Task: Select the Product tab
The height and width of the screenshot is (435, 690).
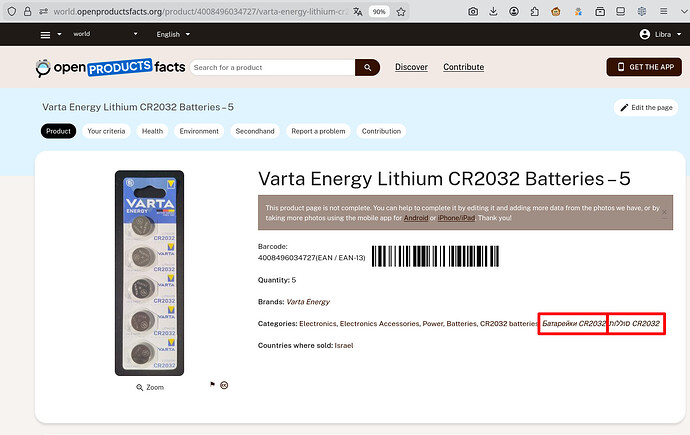Action: pos(59,131)
